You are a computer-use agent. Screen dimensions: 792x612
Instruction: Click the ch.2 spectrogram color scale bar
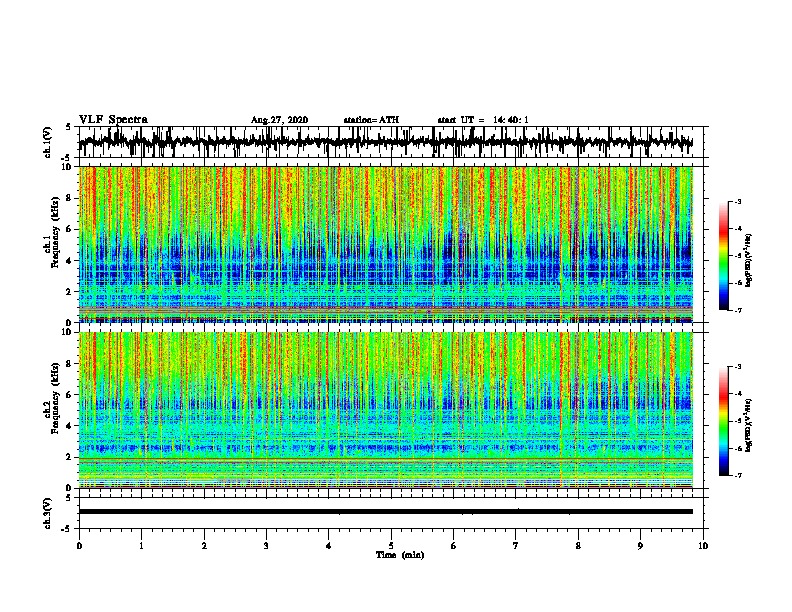pyautogui.click(x=724, y=421)
